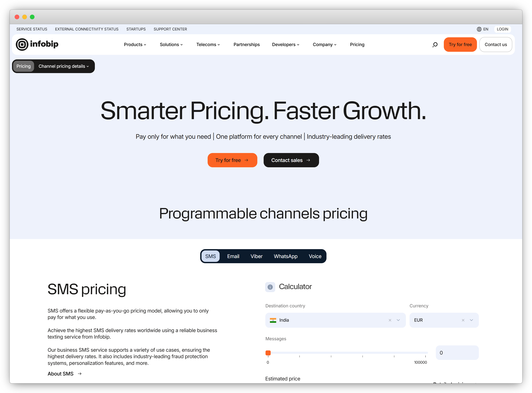Open Partnerships in main navigation

coord(246,45)
